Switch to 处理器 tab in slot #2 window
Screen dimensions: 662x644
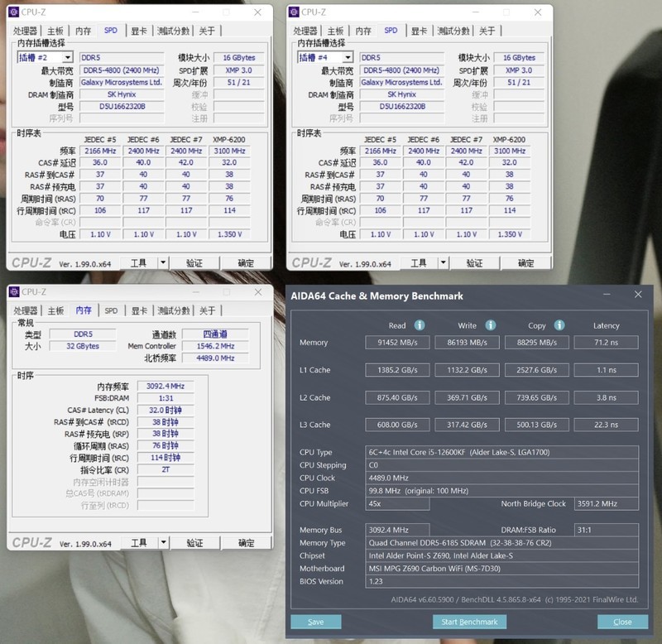[26, 31]
